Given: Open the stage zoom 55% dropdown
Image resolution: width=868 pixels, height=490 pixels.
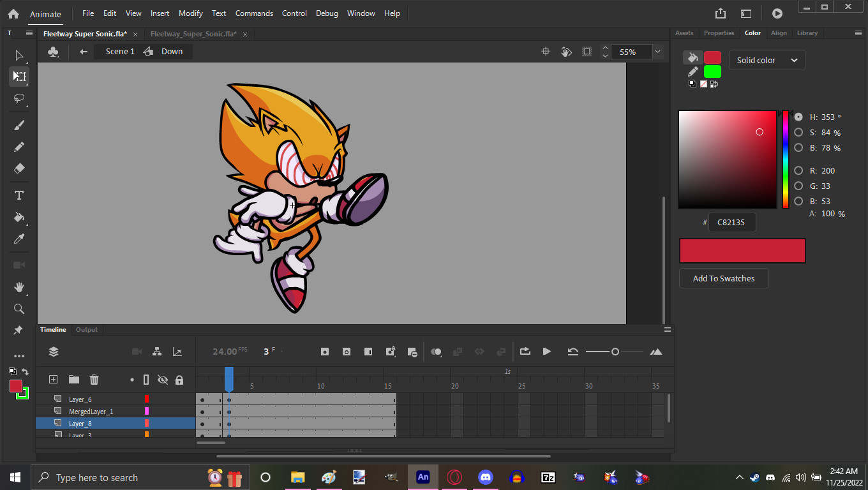Looking at the screenshot, I should tap(657, 52).
